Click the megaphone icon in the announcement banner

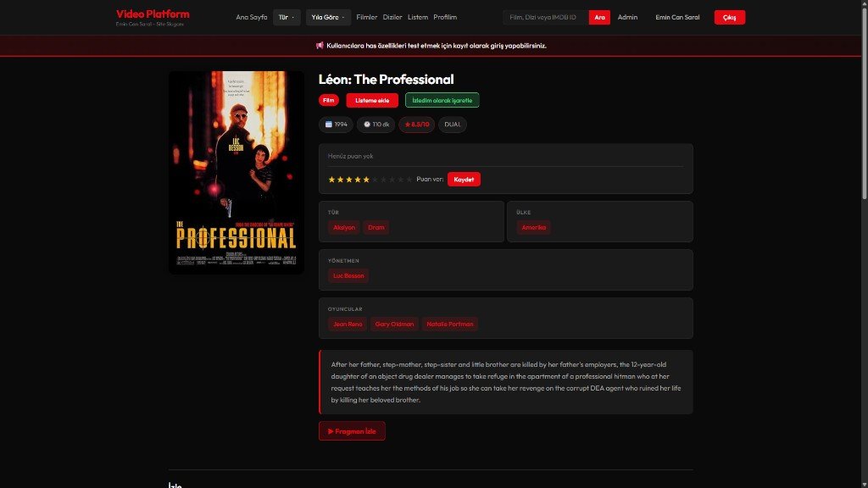pos(320,46)
